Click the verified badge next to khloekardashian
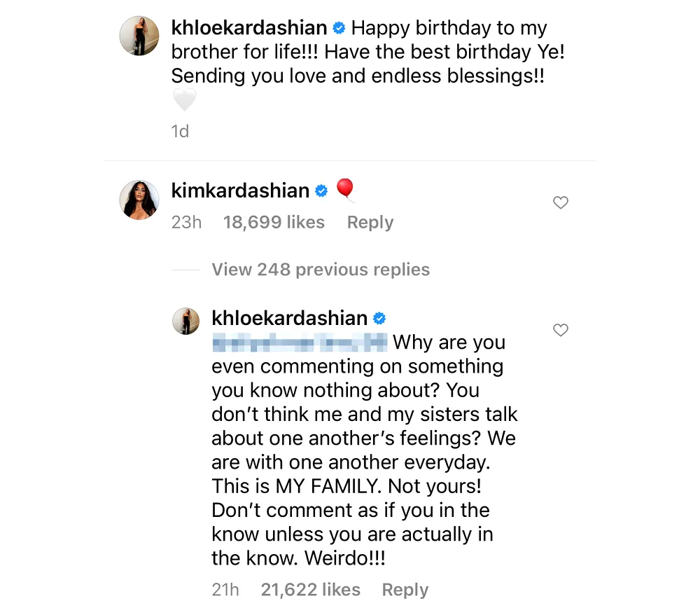The height and width of the screenshot is (615, 700). click(339, 28)
